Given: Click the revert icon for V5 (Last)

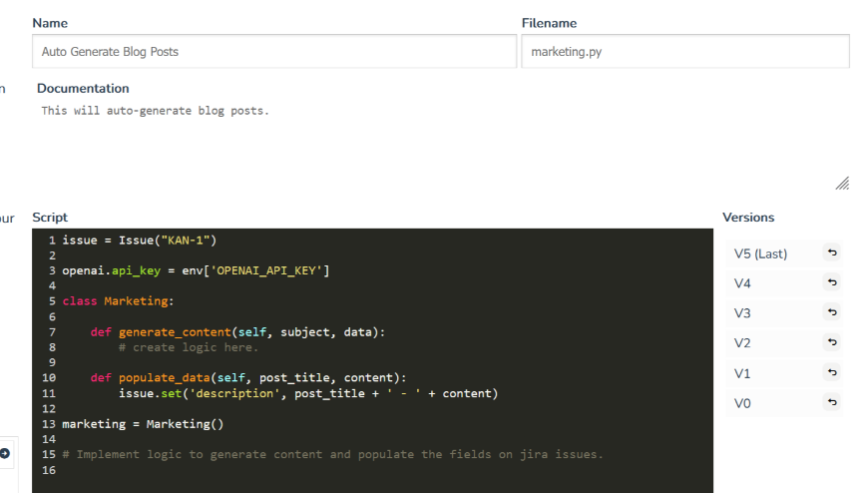Looking at the screenshot, I should click(x=832, y=253).
